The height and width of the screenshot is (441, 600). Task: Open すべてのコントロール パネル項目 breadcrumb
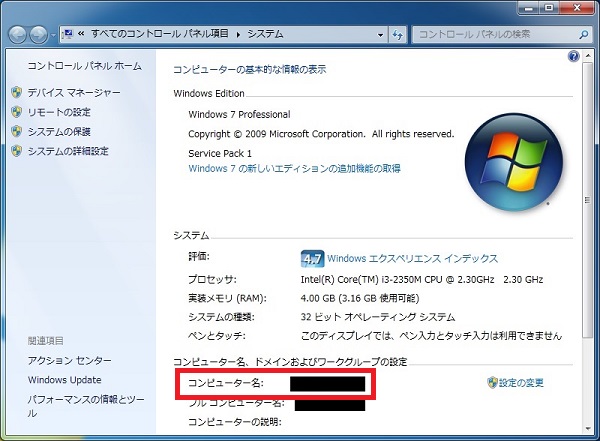[x=160, y=34]
